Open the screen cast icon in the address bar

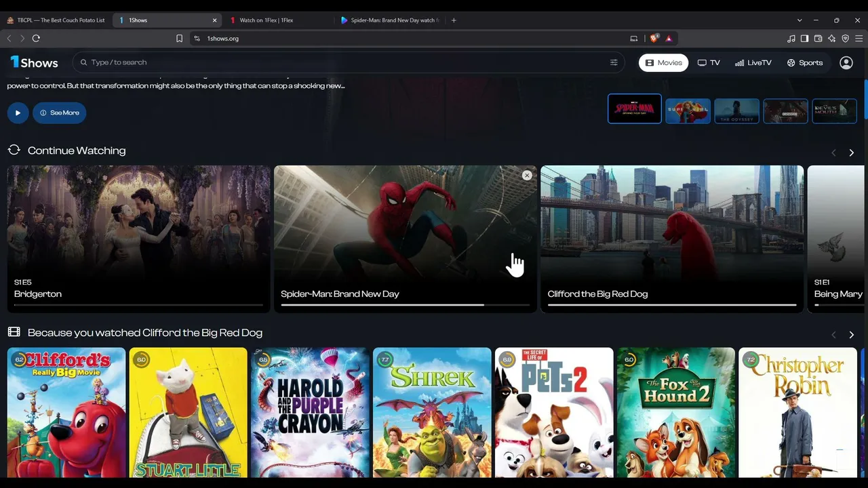pyautogui.click(x=634, y=39)
